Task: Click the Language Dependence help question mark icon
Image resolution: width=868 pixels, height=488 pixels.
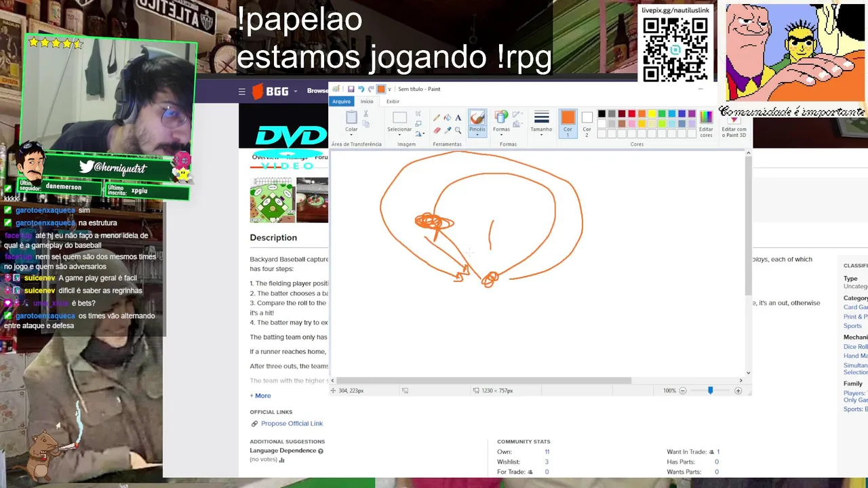Action: pos(321,451)
